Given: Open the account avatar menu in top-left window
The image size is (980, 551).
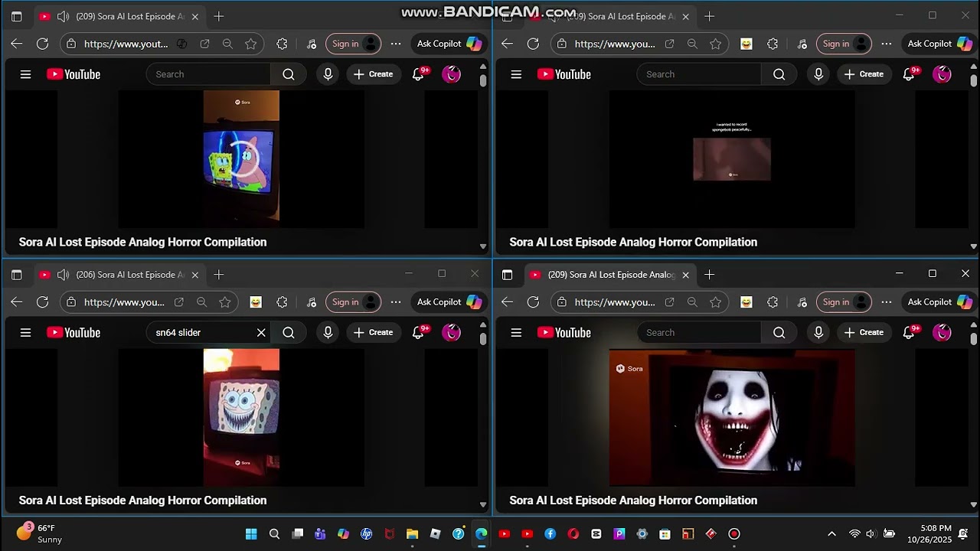Looking at the screenshot, I should 452,74.
